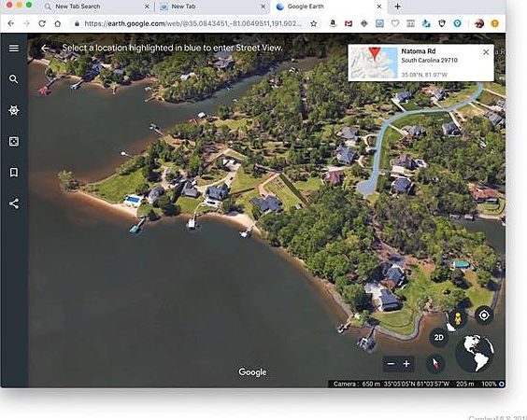The height and width of the screenshot is (420, 527).
Task: Reload the Google Earth page
Action: click(42, 23)
